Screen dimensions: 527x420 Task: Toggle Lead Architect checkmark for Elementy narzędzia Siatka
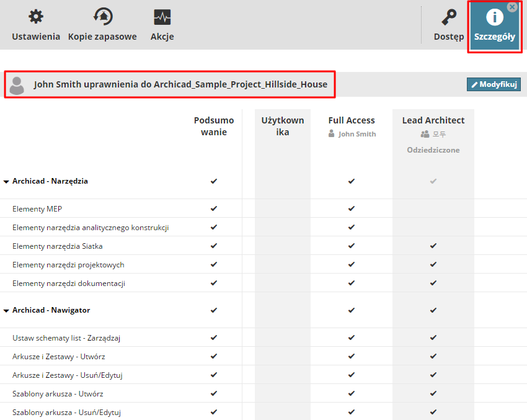pyautogui.click(x=433, y=246)
